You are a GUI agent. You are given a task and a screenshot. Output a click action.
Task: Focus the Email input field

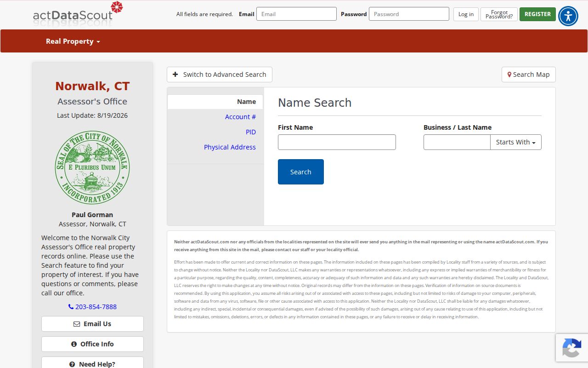coord(296,14)
